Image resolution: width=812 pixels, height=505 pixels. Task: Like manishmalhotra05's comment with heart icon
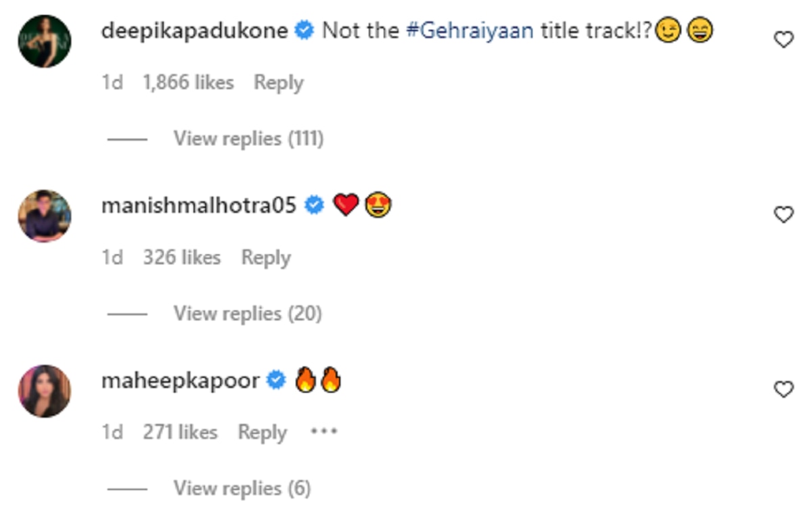click(783, 215)
